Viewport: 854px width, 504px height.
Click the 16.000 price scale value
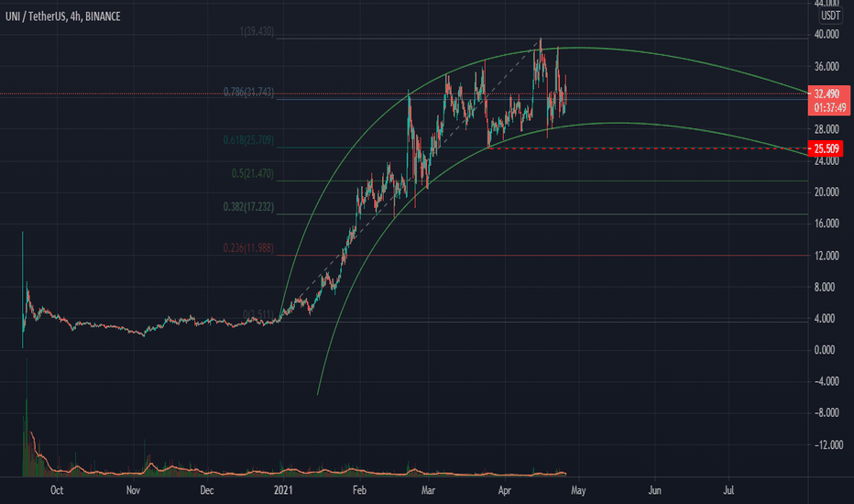point(827,224)
